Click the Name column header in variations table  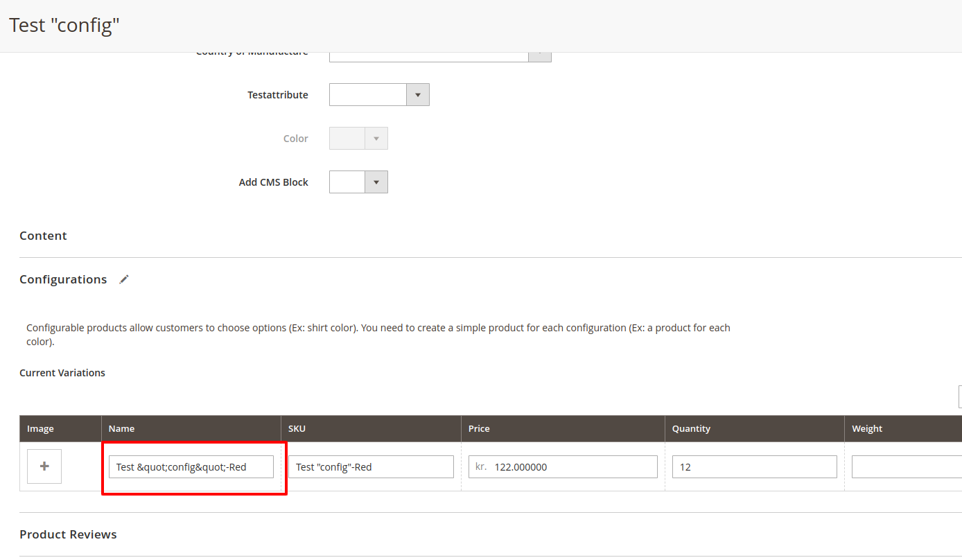122,428
